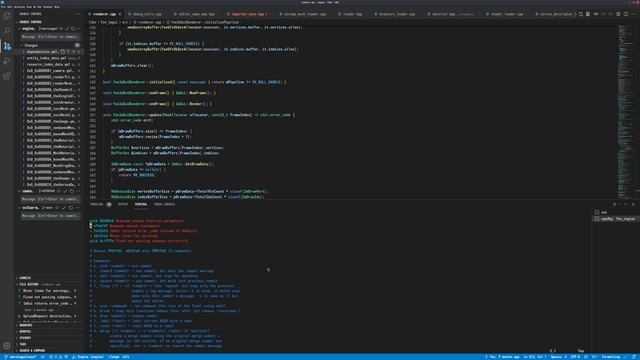Click the notifications bell in status bar

[x=635, y=357]
